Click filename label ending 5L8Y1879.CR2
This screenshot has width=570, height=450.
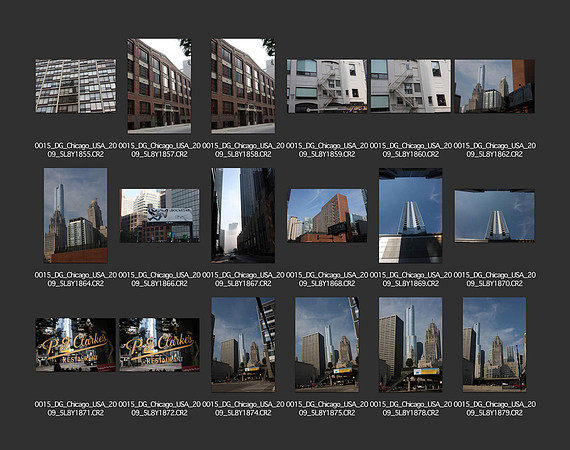pyautogui.click(x=494, y=409)
